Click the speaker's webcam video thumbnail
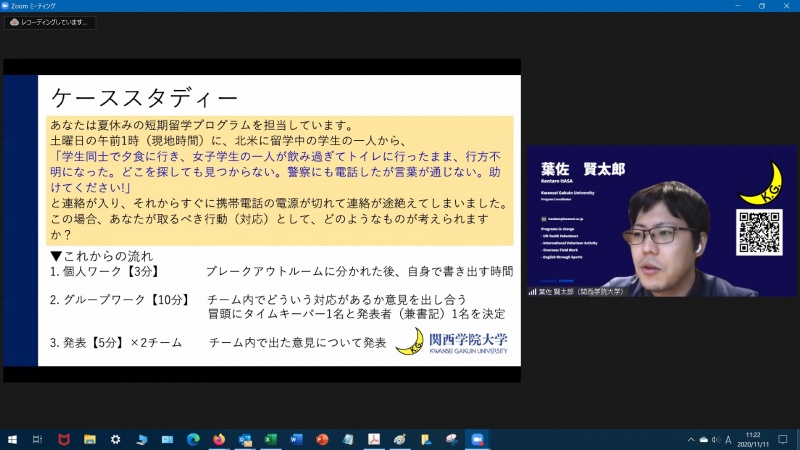 [661, 221]
